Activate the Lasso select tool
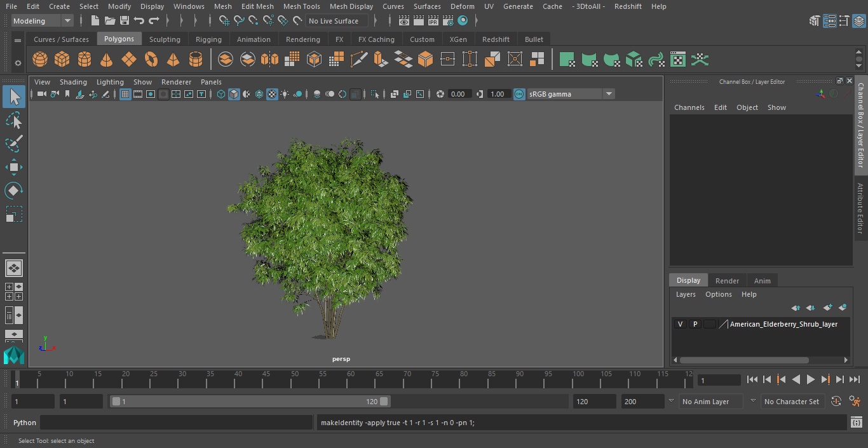Image resolution: width=868 pixels, height=448 pixels. coord(14,120)
